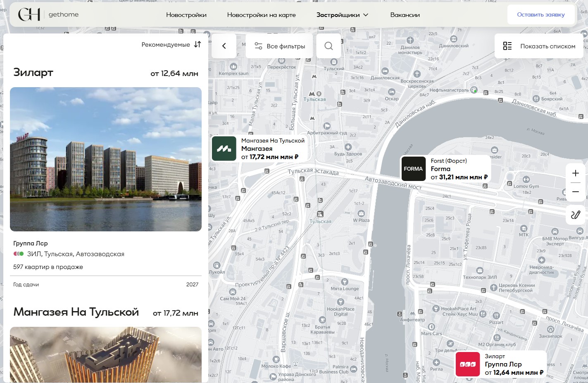The image size is (588, 383).
Task: Click the Тульская railway station icon
Action: (320, 214)
